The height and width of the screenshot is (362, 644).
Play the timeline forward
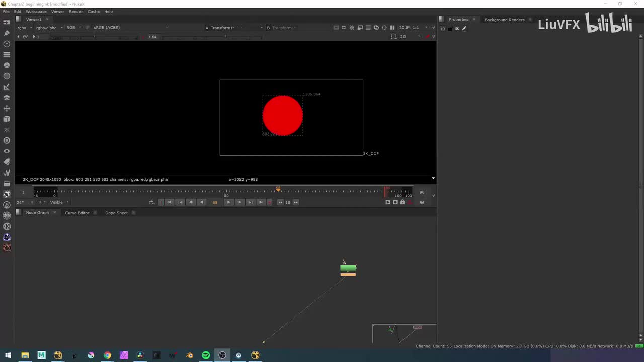coord(228,202)
